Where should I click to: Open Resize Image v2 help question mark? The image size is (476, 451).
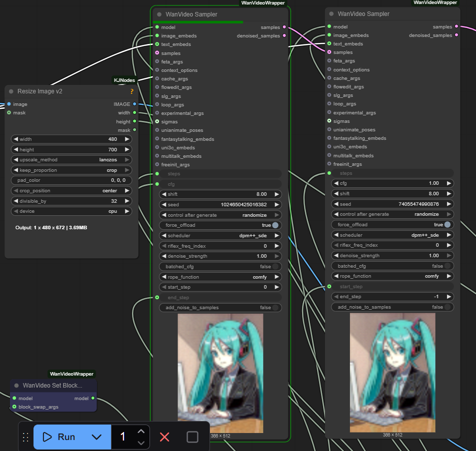132,91
